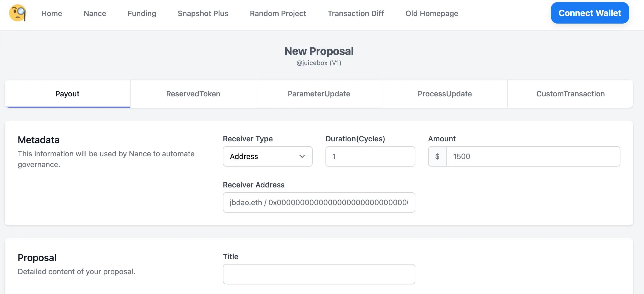Image resolution: width=644 pixels, height=294 pixels.
Task: Select the ReservedToken tab
Action: coord(193,94)
